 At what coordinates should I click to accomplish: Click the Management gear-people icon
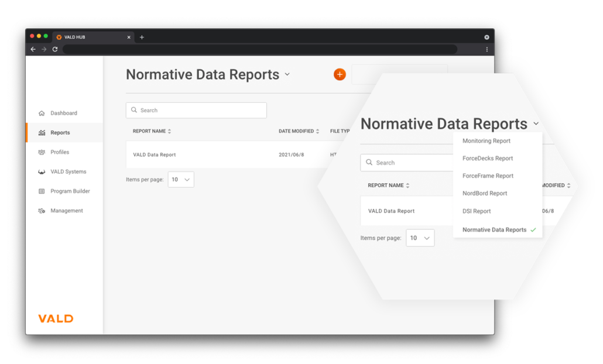coord(42,211)
